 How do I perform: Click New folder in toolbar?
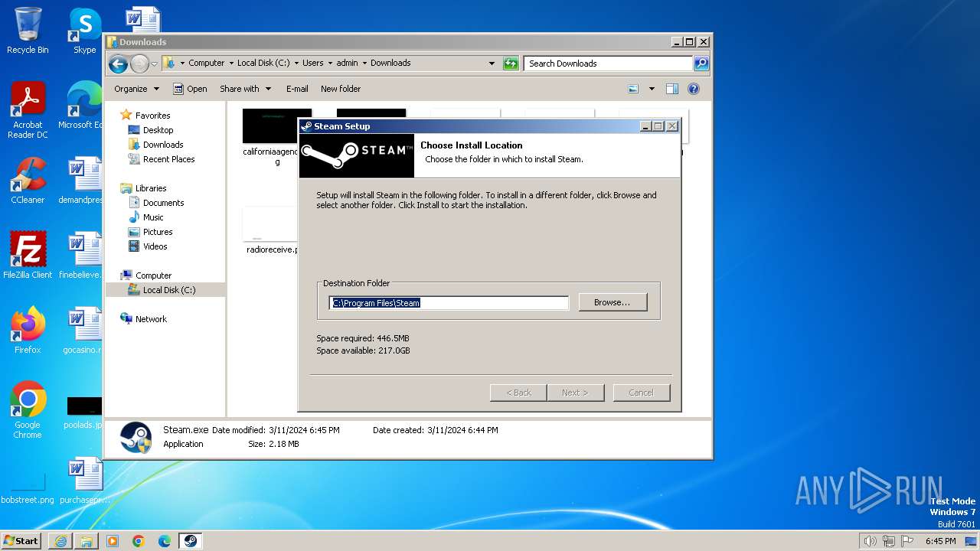pos(341,89)
